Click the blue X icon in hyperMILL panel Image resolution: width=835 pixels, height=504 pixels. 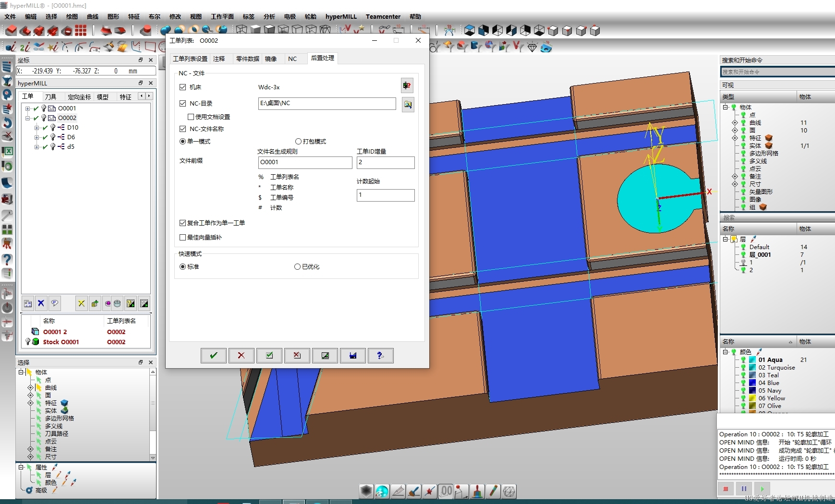(41, 303)
